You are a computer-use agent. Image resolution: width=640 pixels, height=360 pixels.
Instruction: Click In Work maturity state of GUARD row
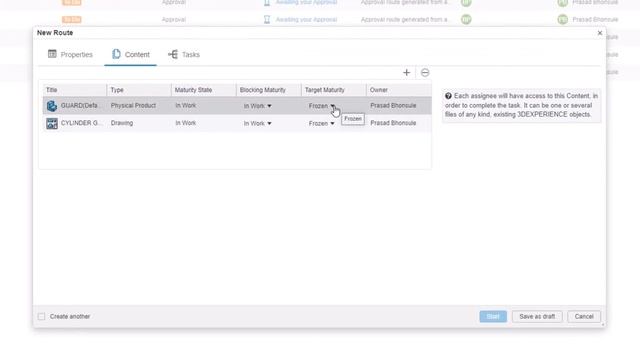tap(186, 105)
